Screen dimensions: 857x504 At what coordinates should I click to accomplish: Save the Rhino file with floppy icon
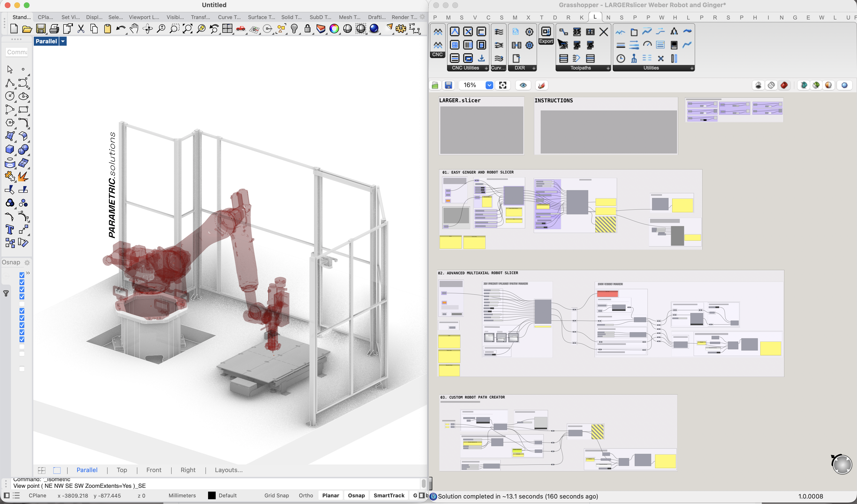pos(41,29)
